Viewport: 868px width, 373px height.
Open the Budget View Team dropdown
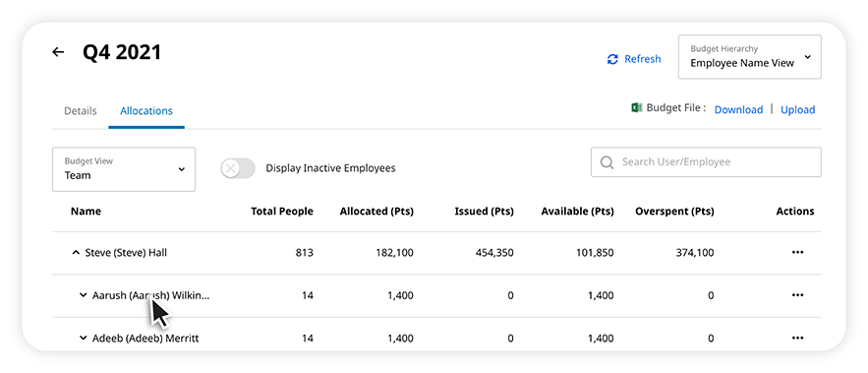click(124, 169)
